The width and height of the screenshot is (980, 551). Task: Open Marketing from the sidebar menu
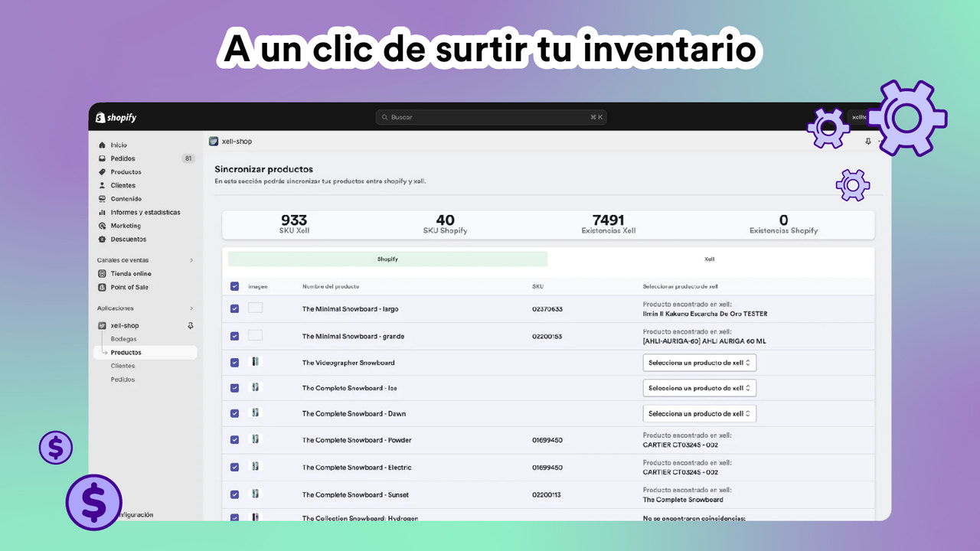[126, 226]
